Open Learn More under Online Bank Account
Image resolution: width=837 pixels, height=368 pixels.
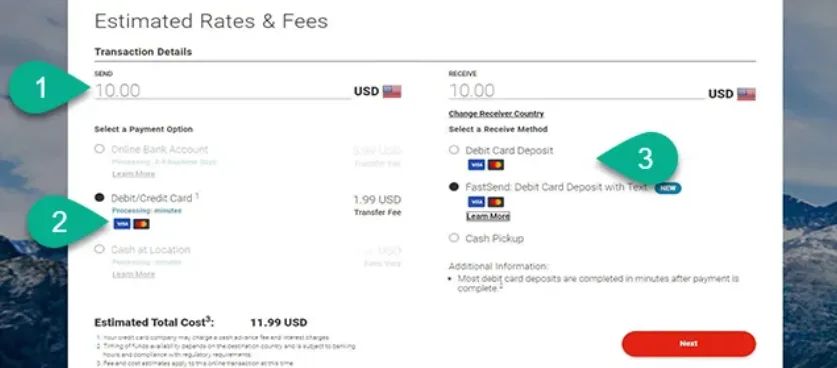[x=133, y=174]
